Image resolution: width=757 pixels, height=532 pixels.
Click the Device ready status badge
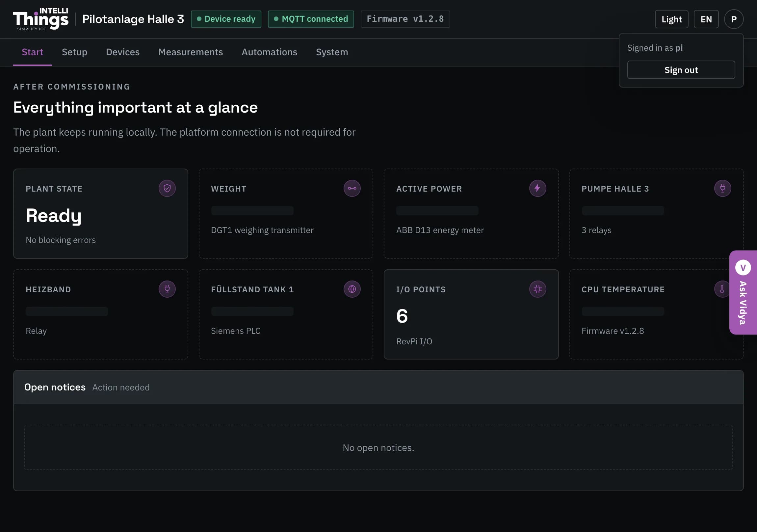(226, 19)
